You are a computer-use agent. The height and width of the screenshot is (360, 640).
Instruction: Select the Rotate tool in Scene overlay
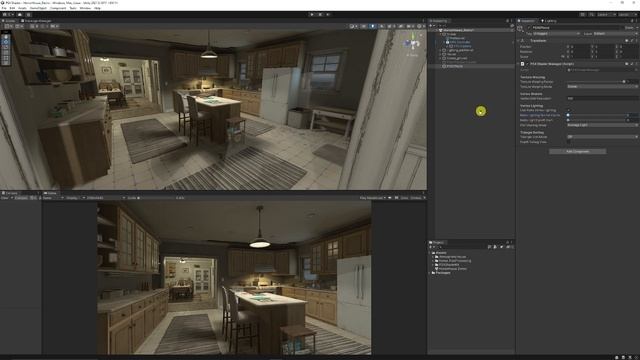[6, 47]
